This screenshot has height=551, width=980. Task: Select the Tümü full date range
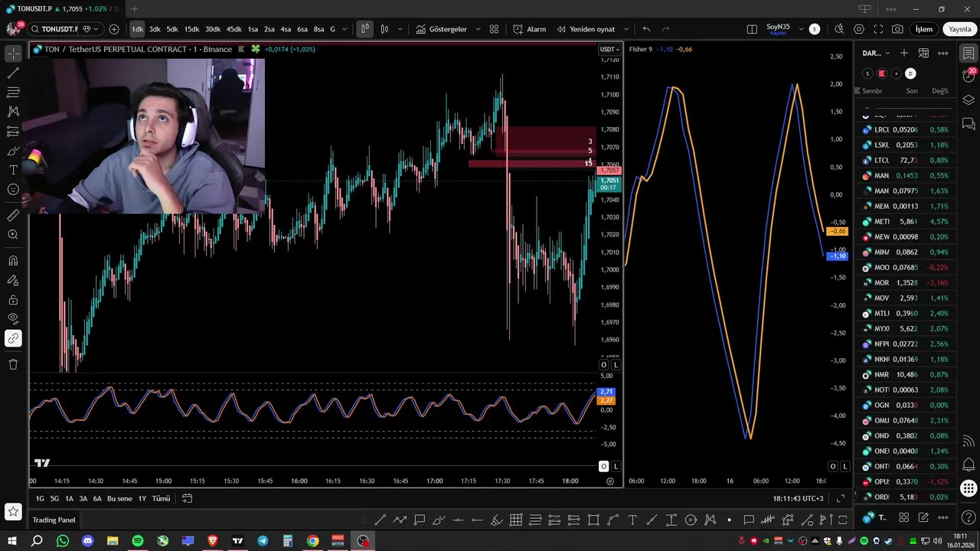tap(161, 498)
